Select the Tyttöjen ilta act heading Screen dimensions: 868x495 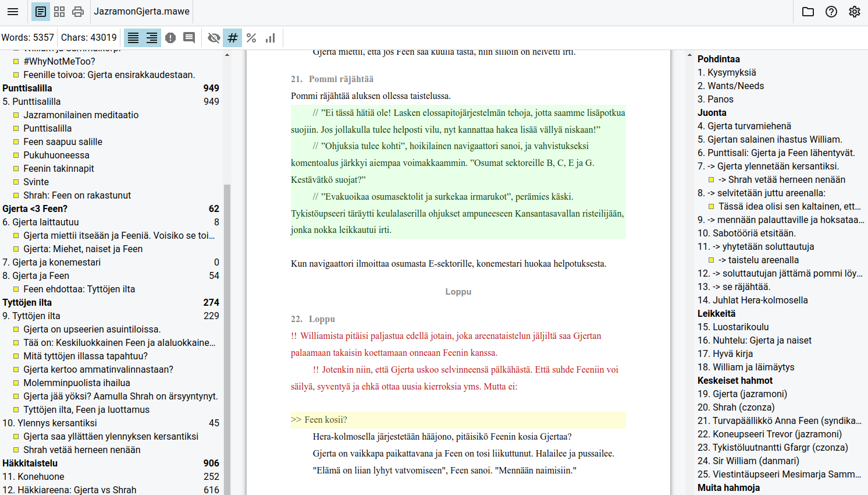(x=111, y=302)
